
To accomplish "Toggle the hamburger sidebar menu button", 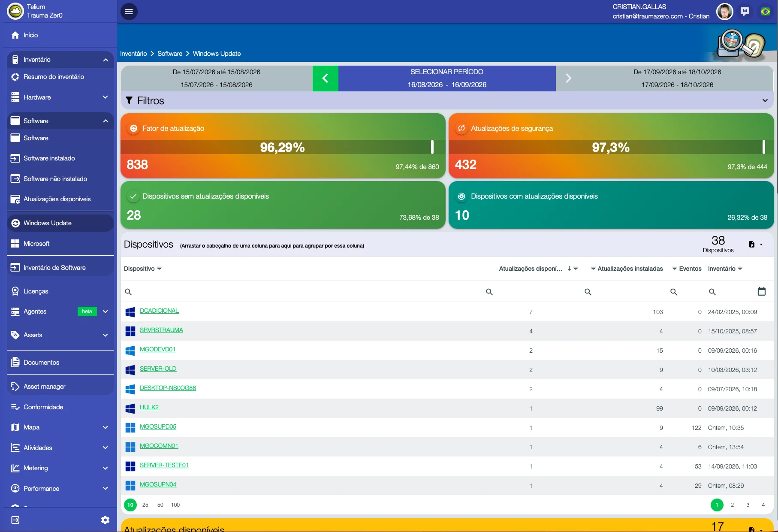I will tap(129, 12).
